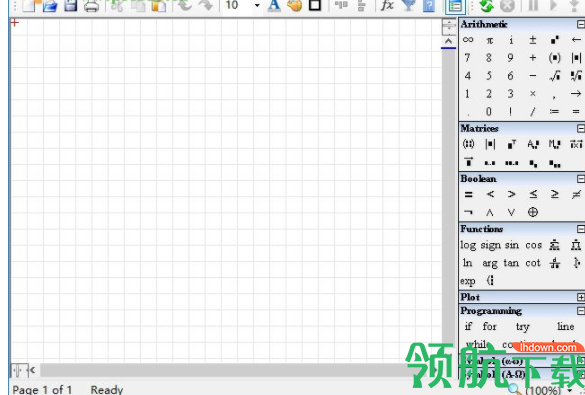This screenshot has height=395, width=585.
Task: Insert nth root template
Action: (576, 76)
